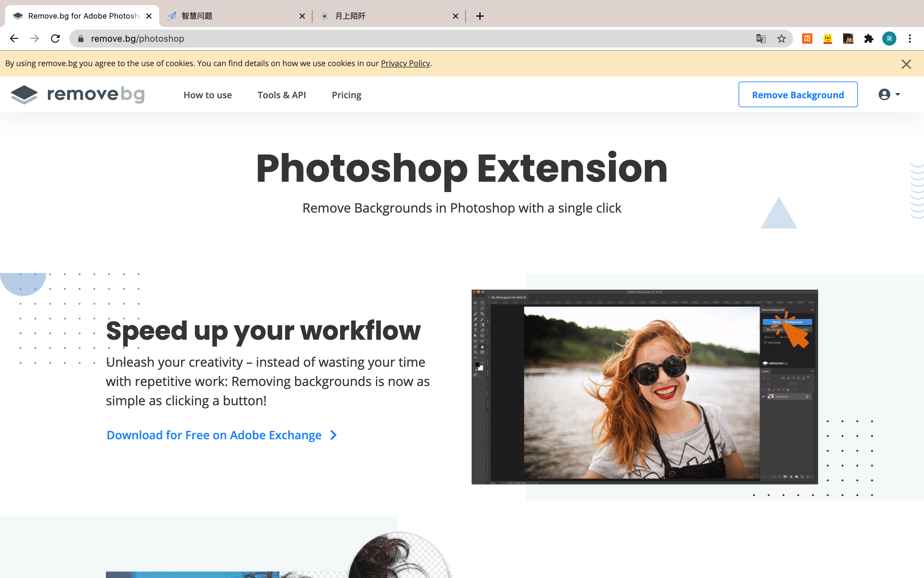924x578 pixels.
Task: Go to the Pricing page
Action: (x=346, y=95)
